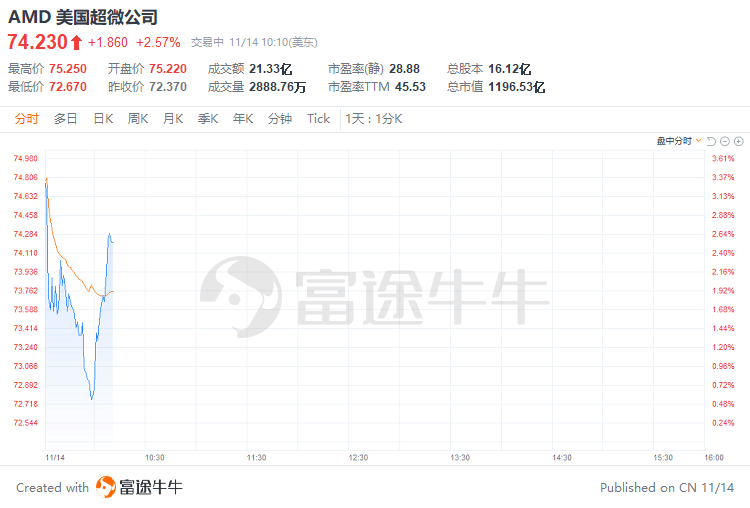Open the 月K chart tab
Image resolution: width=750 pixels, height=508 pixels.
click(x=173, y=119)
